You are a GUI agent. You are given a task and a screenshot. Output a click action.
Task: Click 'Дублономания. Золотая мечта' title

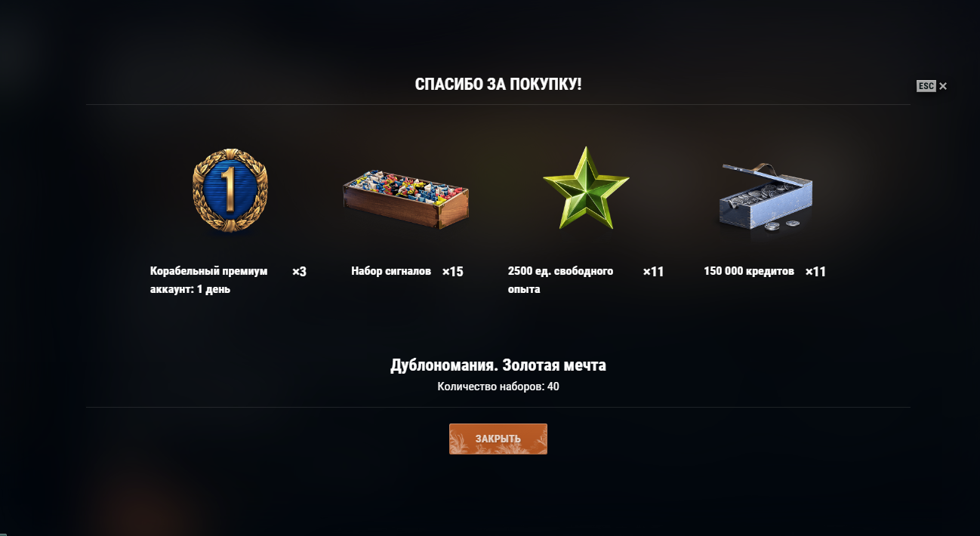pyautogui.click(x=498, y=365)
